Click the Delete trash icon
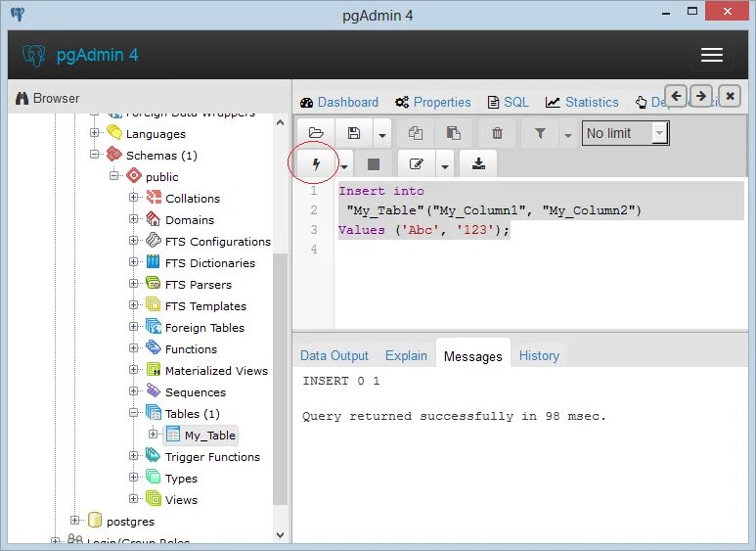 tap(497, 133)
